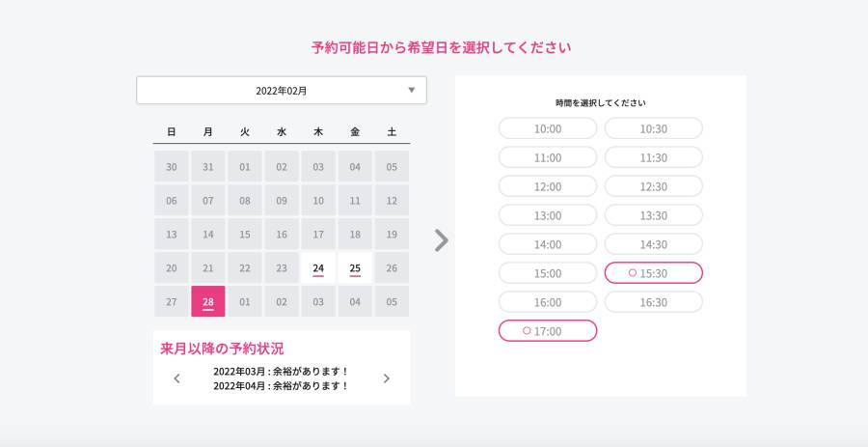This screenshot has height=447, width=868.
Task: Go to previous months in reservation status
Action: coord(176,378)
